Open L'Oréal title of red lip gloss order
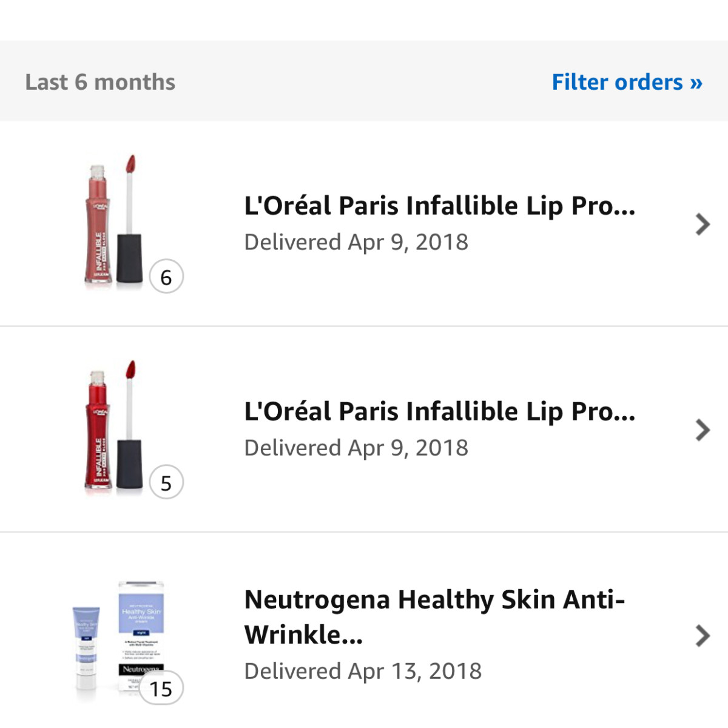This screenshot has width=728, height=728. coord(440,411)
